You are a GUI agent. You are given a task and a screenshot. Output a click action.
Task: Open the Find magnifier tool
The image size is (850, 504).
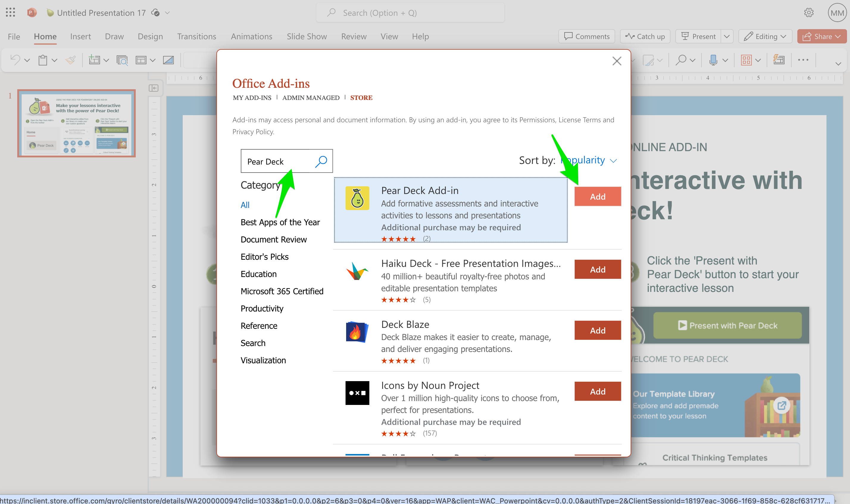(x=682, y=60)
